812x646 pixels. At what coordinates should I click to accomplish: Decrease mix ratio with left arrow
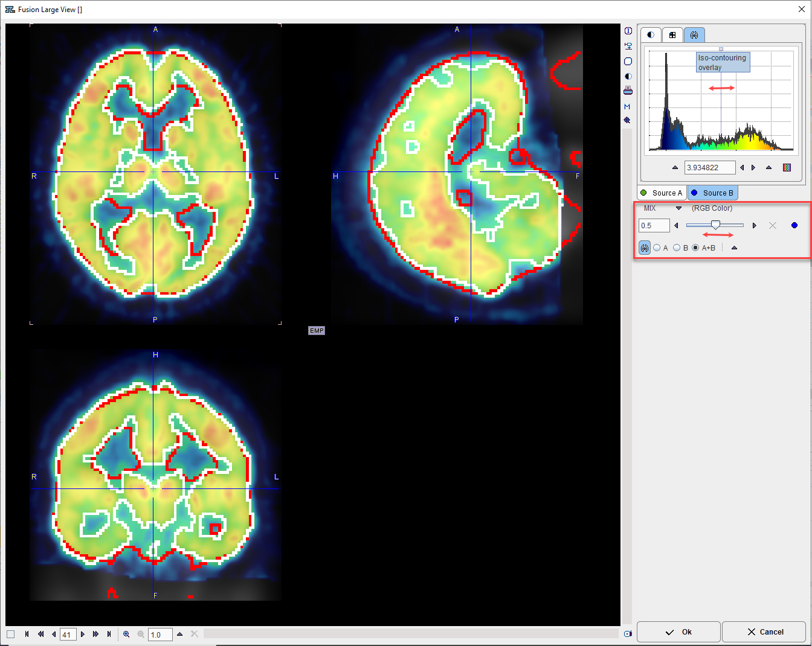[x=676, y=226]
